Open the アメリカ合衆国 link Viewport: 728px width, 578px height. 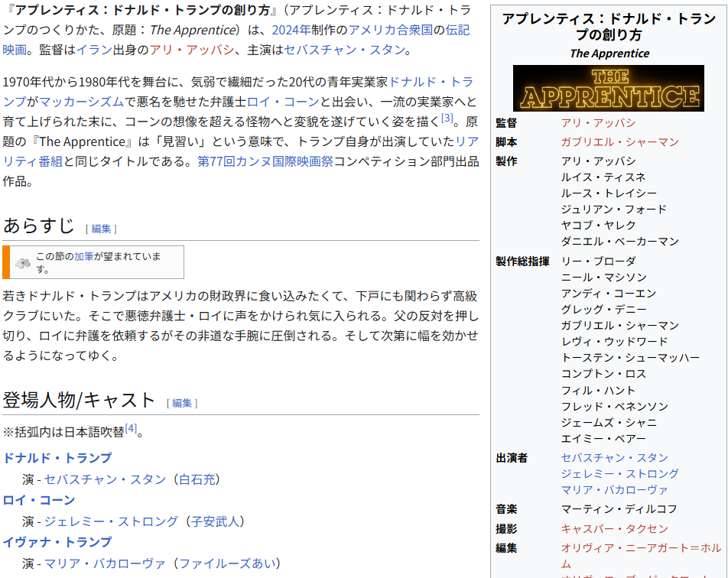pos(391,31)
